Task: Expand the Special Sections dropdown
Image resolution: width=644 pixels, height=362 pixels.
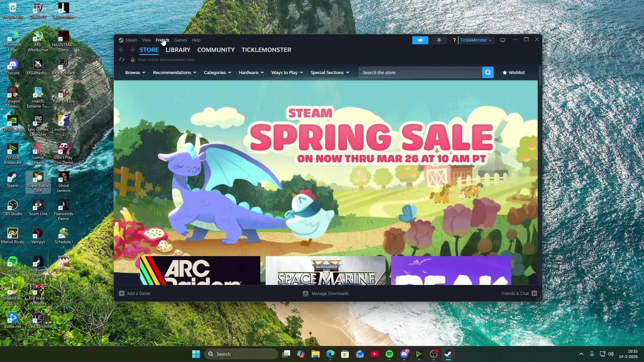Action: coord(330,72)
